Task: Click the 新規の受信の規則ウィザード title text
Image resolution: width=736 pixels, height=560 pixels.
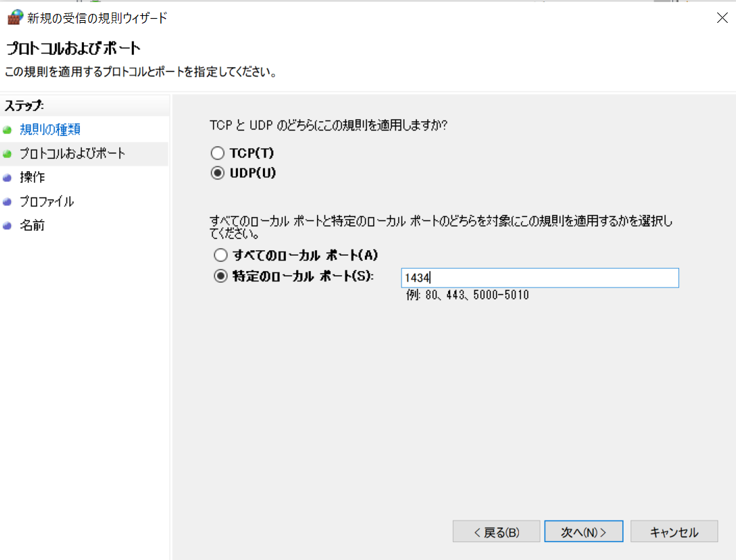Action: click(97, 18)
